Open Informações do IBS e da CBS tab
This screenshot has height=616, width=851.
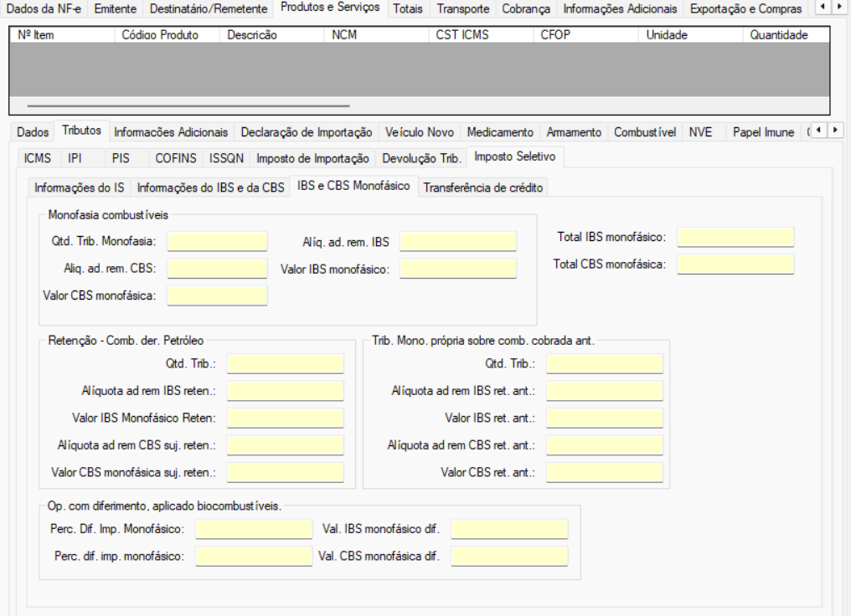click(x=210, y=187)
